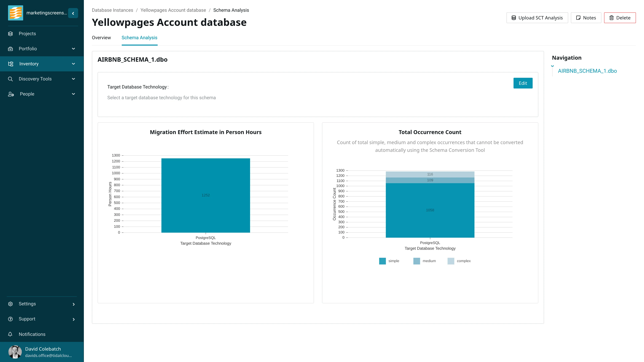Click the Inventory tree icon

pos(11,64)
